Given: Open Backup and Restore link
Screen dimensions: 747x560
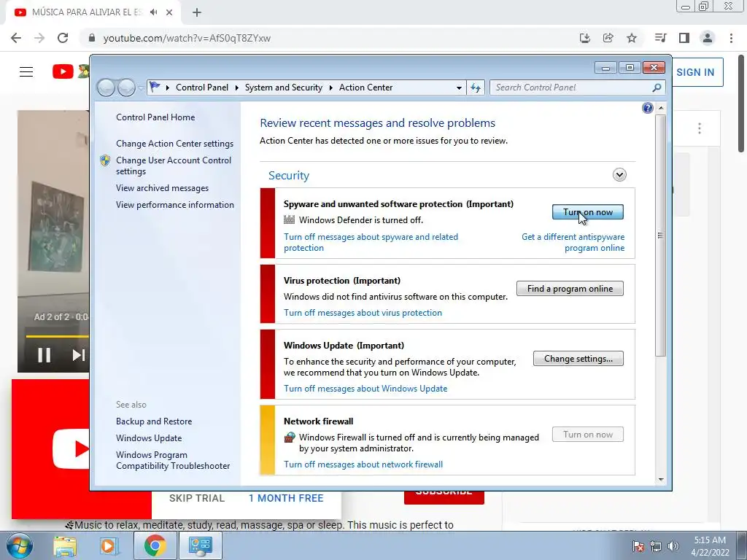Looking at the screenshot, I should (x=154, y=421).
